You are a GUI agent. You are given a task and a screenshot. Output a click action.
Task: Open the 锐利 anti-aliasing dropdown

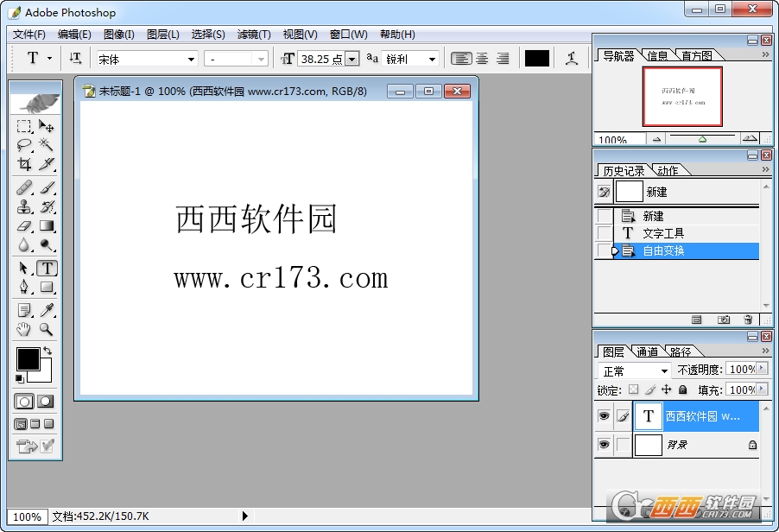410,58
